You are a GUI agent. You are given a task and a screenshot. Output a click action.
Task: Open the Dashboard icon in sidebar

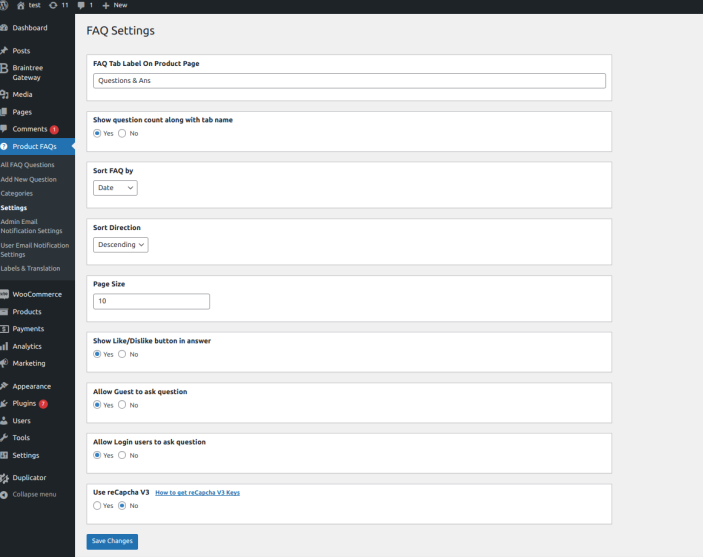pos(5,28)
